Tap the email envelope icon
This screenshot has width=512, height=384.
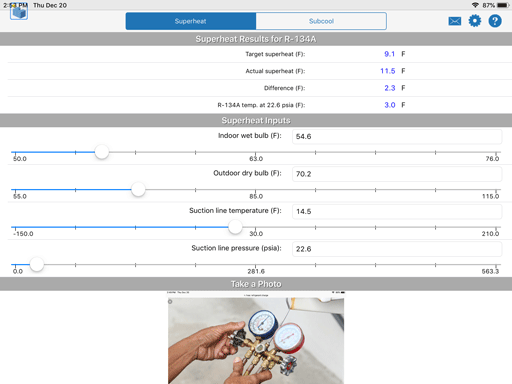pyautogui.click(x=455, y=21)
